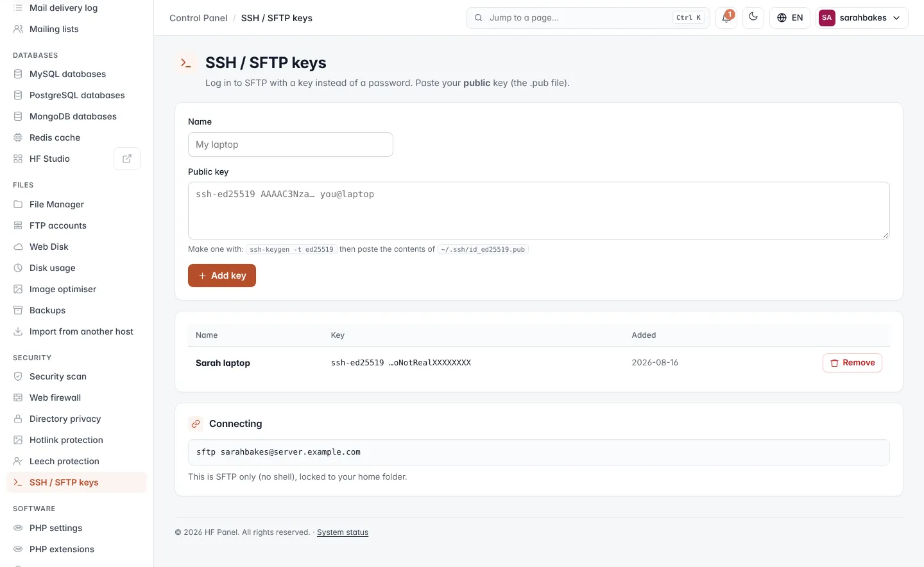View Disk usage

(76, 268)
